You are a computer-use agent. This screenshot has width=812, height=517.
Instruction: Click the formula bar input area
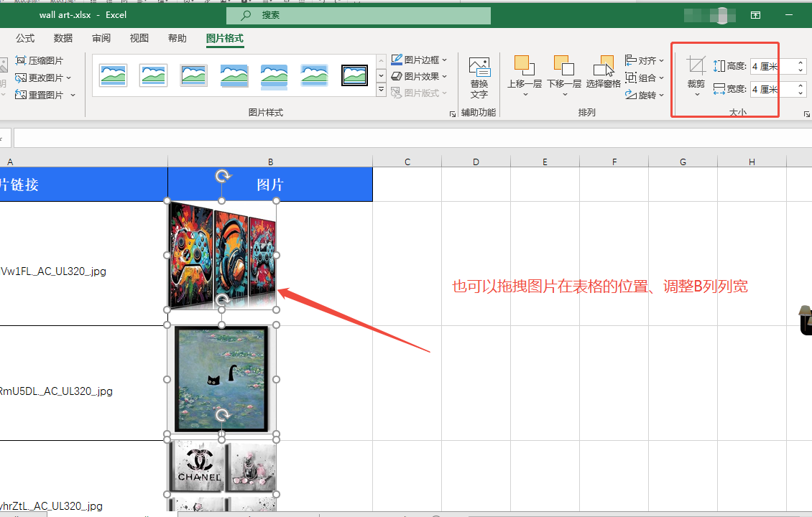click(412, 138)
